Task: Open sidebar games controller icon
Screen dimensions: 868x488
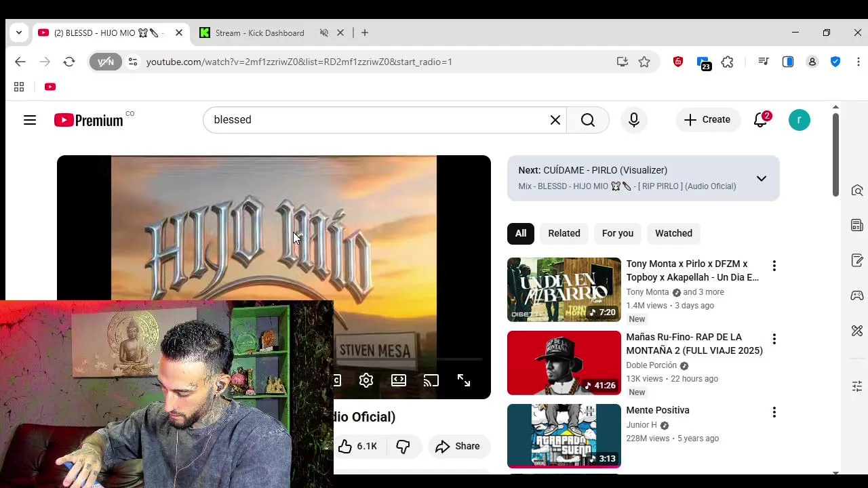Action: [857, 296]
